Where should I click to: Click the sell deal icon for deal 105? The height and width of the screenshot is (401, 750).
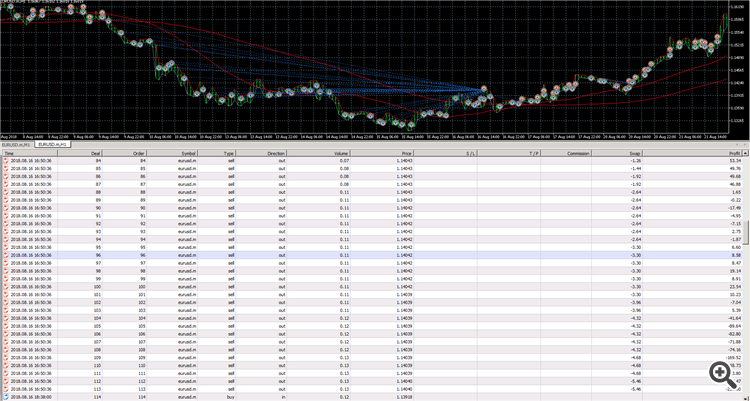coord(6,326)
